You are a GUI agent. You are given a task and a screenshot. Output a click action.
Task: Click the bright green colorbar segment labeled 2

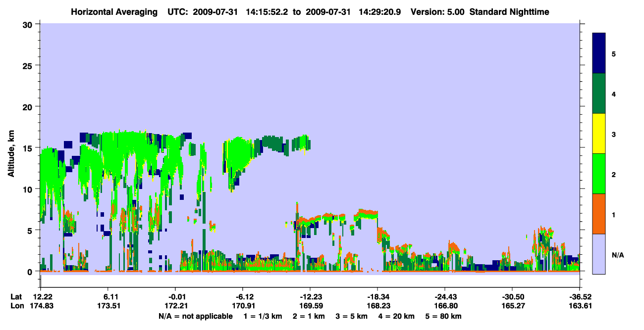599,174
